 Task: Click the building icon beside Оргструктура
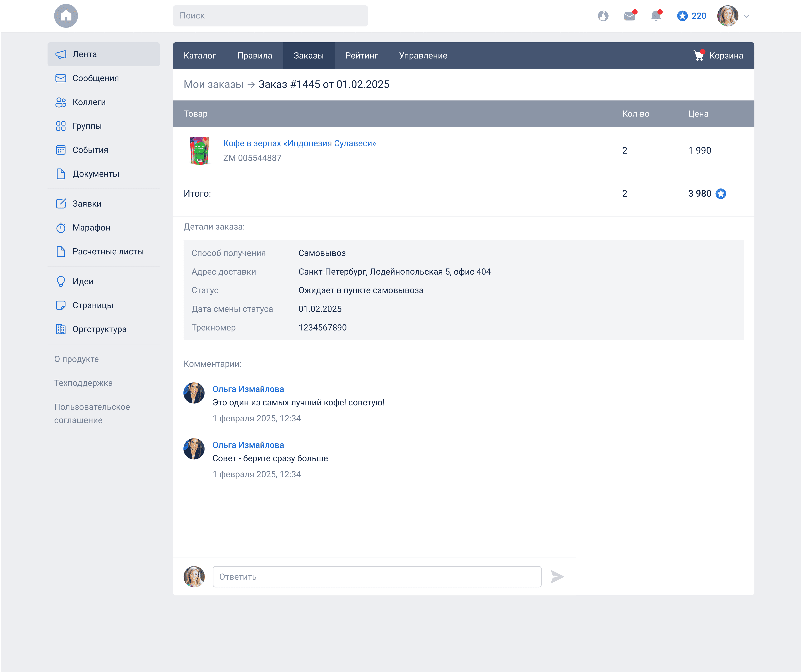[x=61, y=329]
